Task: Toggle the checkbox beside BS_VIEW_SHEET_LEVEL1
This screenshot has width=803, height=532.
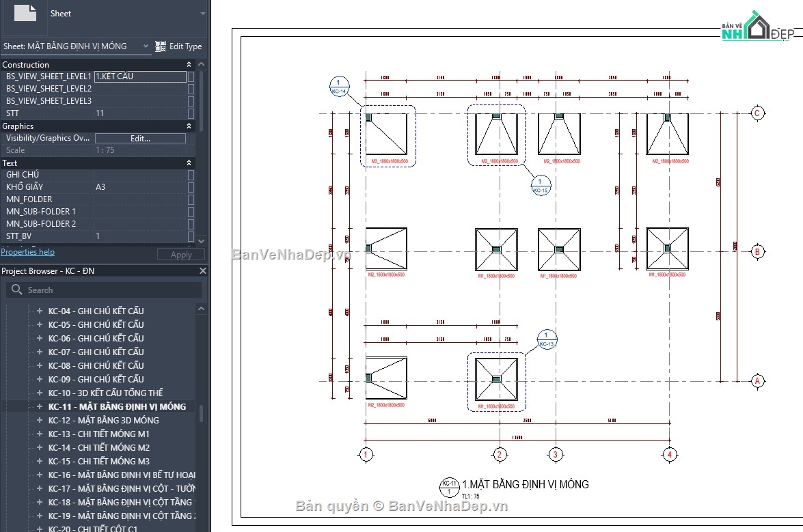Action: click(x=191, y=76)
